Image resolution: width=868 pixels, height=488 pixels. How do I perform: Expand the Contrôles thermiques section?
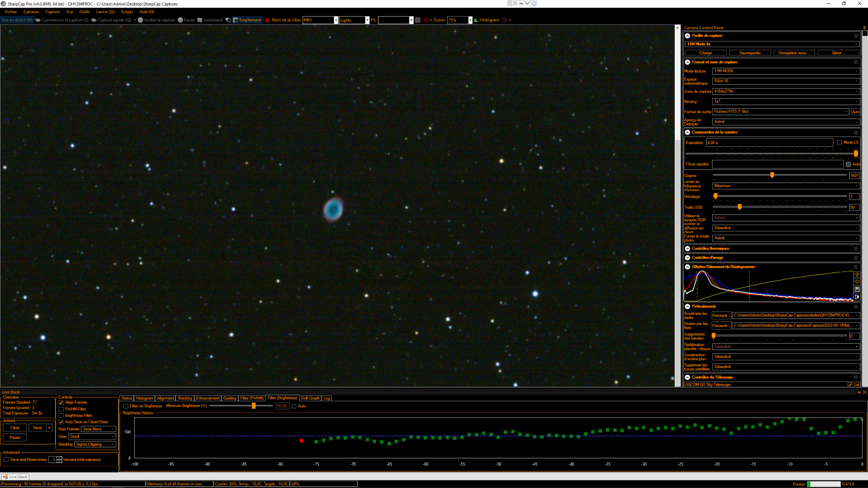(x=687, y=249)
